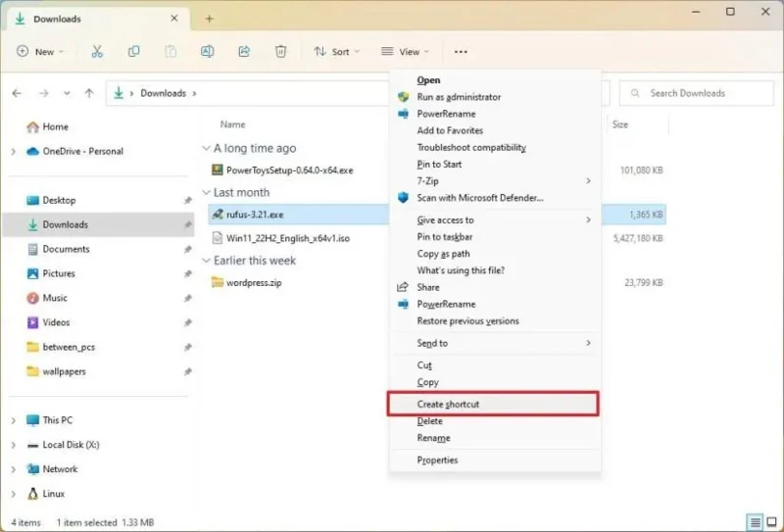Click the Downloads address bar breadcrumb
This screenshot has height=532, width=784.
(163, 93)
